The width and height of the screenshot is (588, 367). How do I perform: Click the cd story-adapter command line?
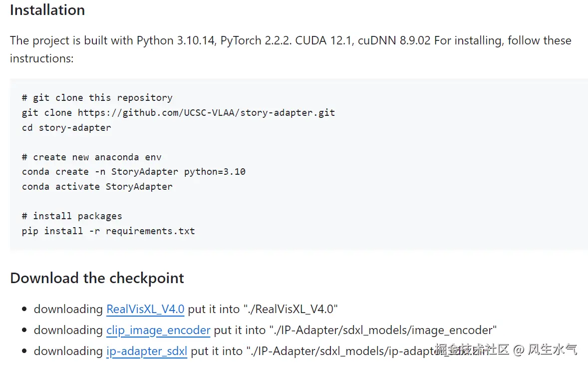pos(66,127)
